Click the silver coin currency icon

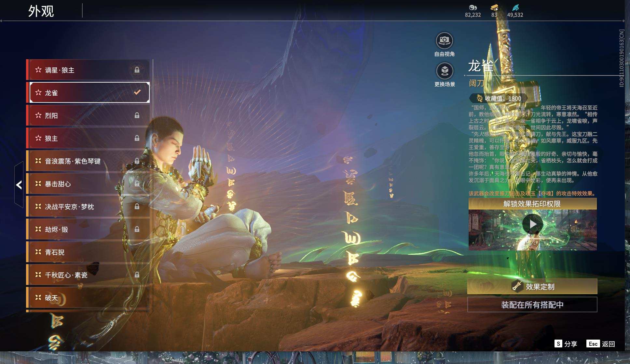[x=473, y=7]
